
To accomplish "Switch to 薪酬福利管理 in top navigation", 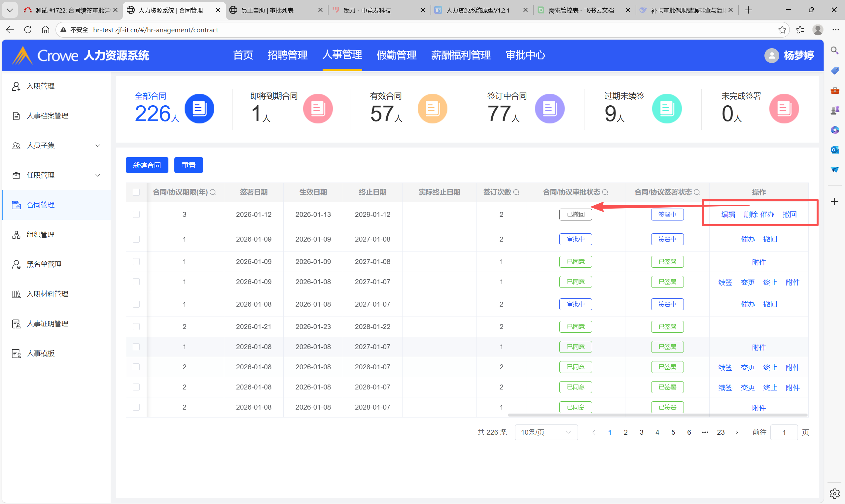I will pos(461,55).
